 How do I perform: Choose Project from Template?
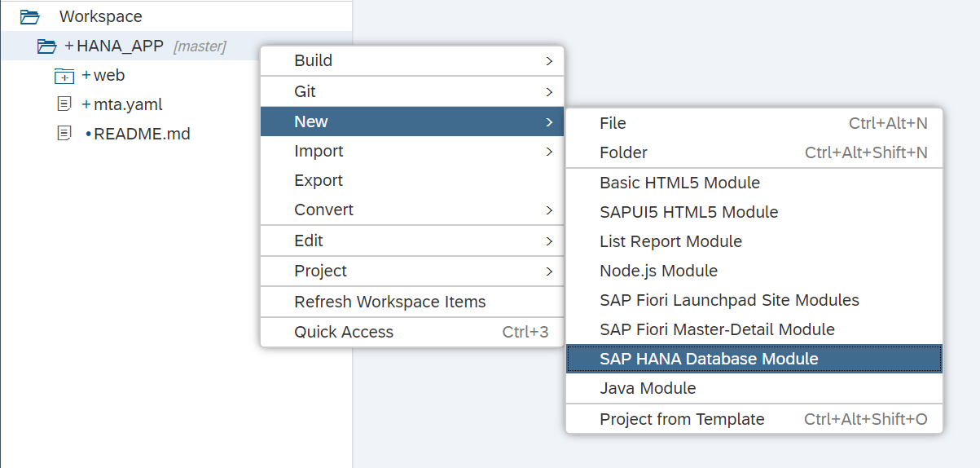click(754, 419)
